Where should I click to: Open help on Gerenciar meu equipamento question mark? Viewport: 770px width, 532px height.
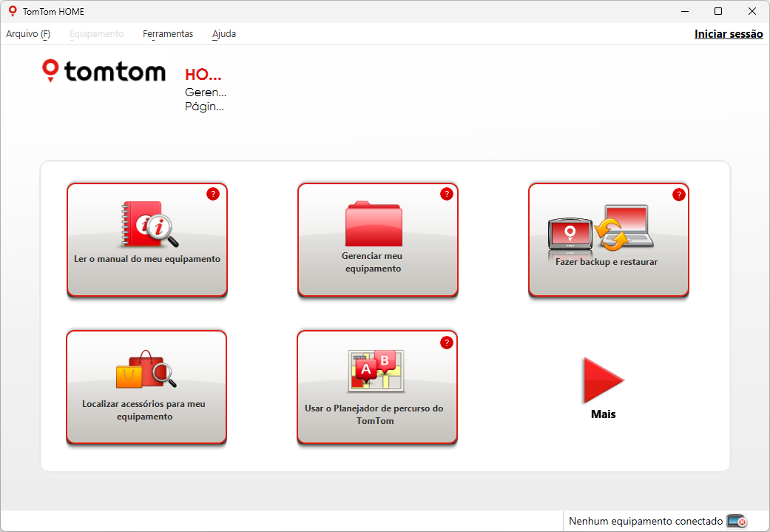pos(446,194)
